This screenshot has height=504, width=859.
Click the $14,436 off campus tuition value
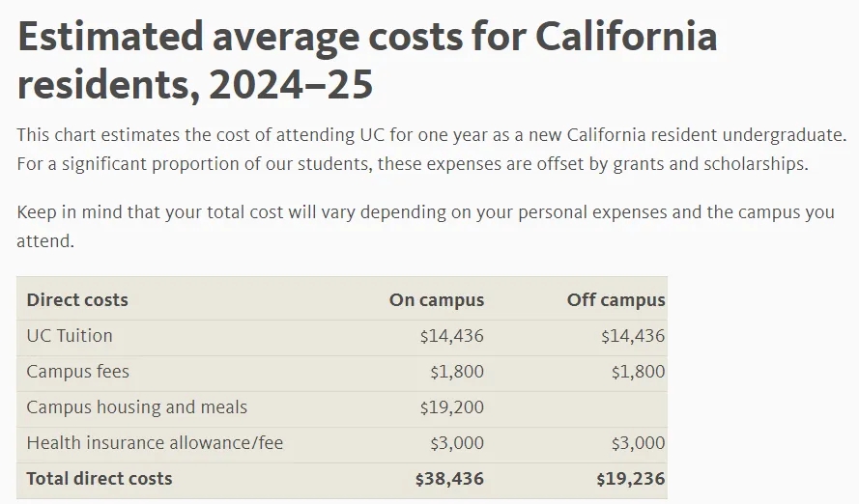pyautogui.click(x=632, y=336)
